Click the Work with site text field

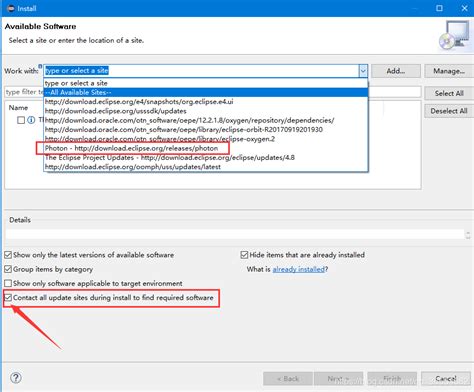201,71
